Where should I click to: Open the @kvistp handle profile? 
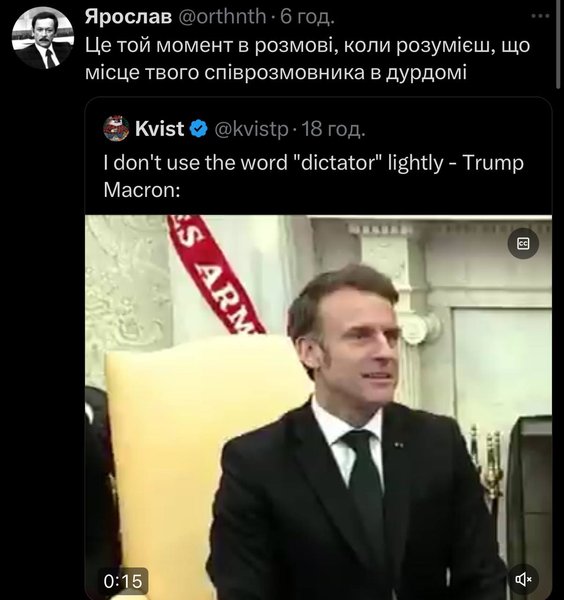click(251, 129)
